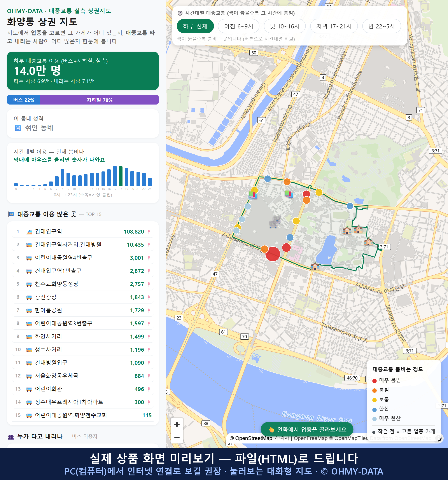
Task: Click the large red bubble marker on map
Action: (x=273, y=254)
